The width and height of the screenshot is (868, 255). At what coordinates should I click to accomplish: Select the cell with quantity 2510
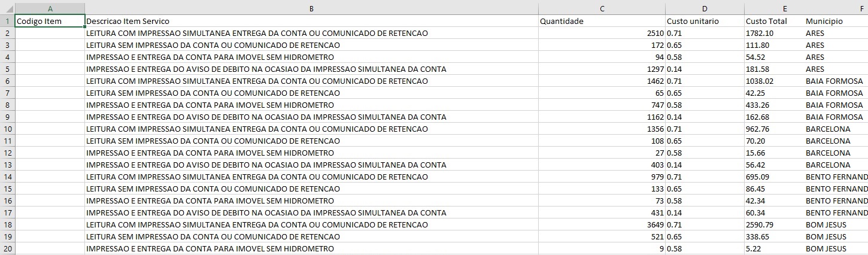602,33
